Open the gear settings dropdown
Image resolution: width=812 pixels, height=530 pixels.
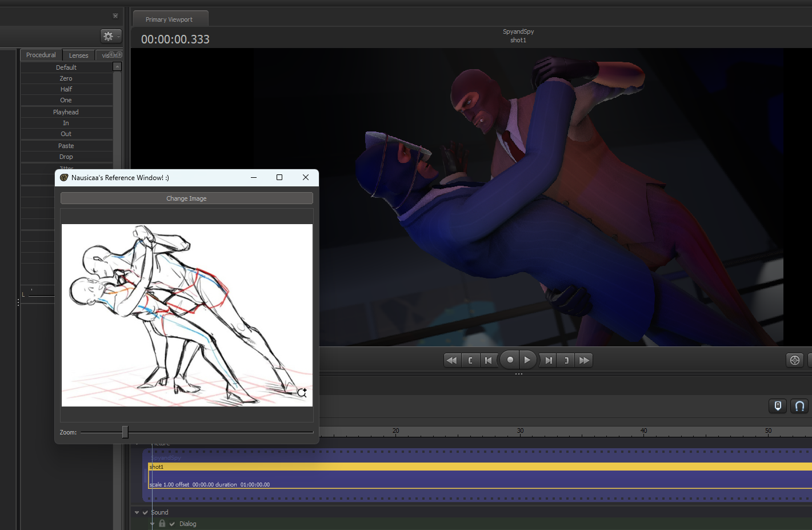110,37
